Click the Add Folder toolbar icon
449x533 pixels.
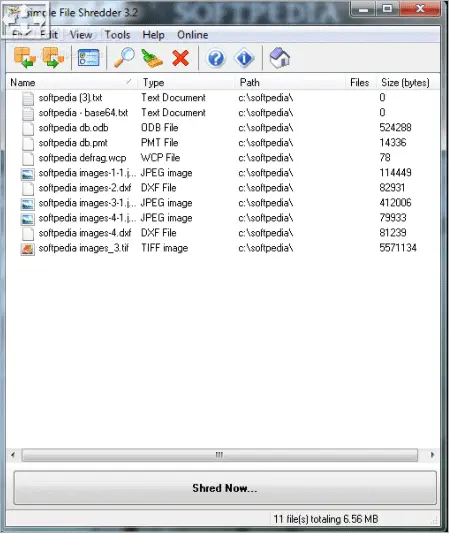click(x=53, y=58)
